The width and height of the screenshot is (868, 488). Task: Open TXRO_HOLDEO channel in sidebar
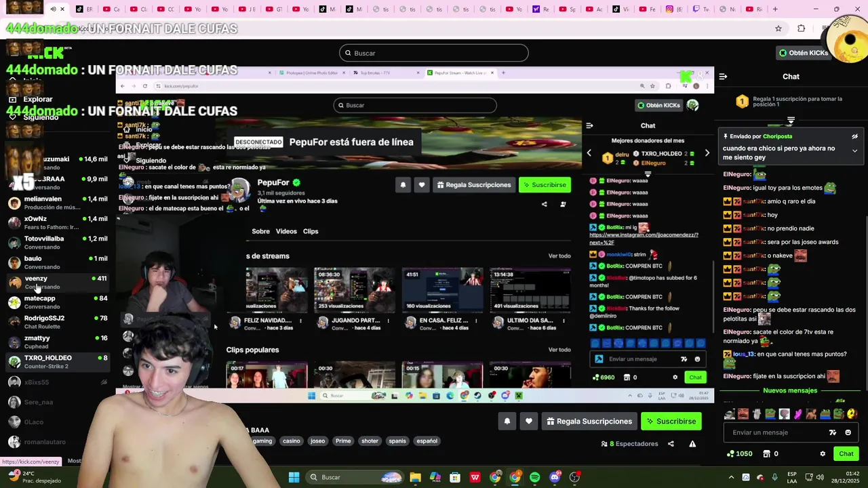(58, 361)
